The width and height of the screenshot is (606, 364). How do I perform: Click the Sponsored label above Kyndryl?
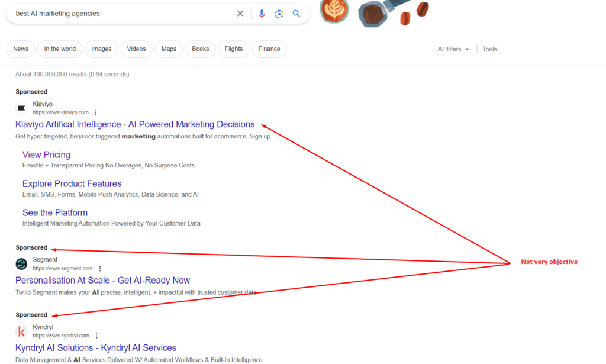point(31,315)
